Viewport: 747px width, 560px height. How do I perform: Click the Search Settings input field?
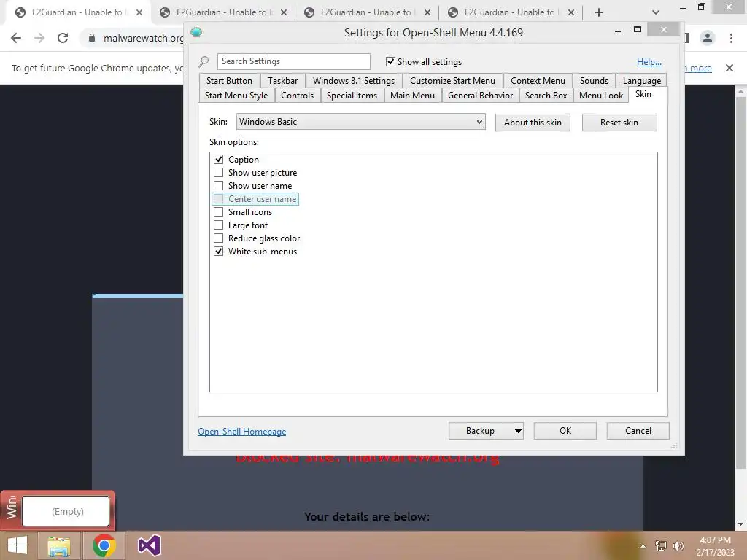[x=294, y=61]
